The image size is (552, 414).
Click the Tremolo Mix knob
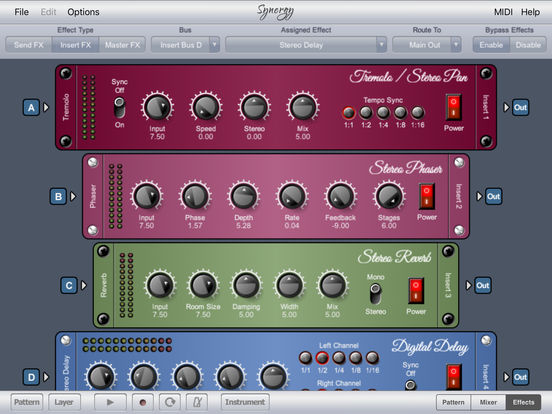303,107
